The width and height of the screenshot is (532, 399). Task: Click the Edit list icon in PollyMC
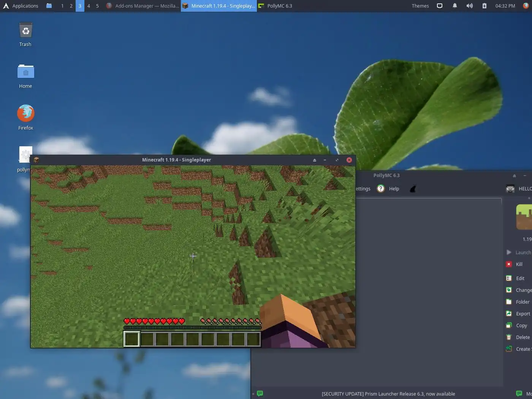(x=509, y=278)
